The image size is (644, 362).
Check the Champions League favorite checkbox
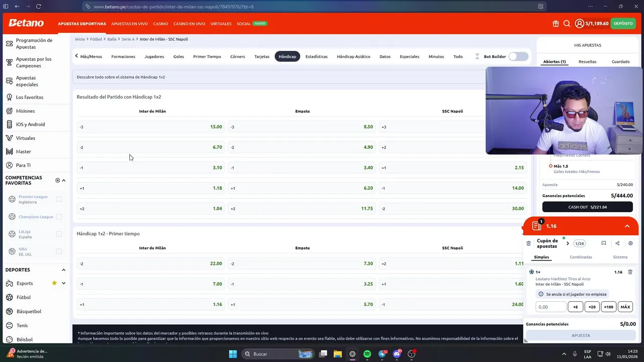[59, 217]
